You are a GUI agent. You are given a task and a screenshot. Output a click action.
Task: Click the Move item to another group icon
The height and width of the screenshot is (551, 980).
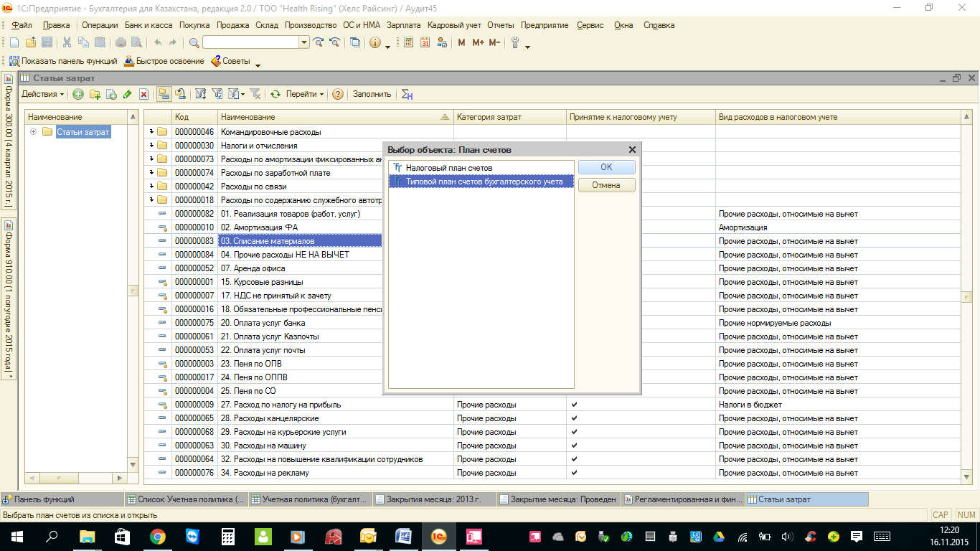180,94
